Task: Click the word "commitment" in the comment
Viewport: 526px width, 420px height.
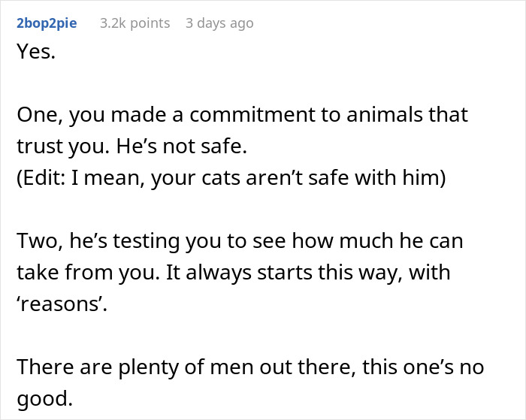Action: click(252, 115)
